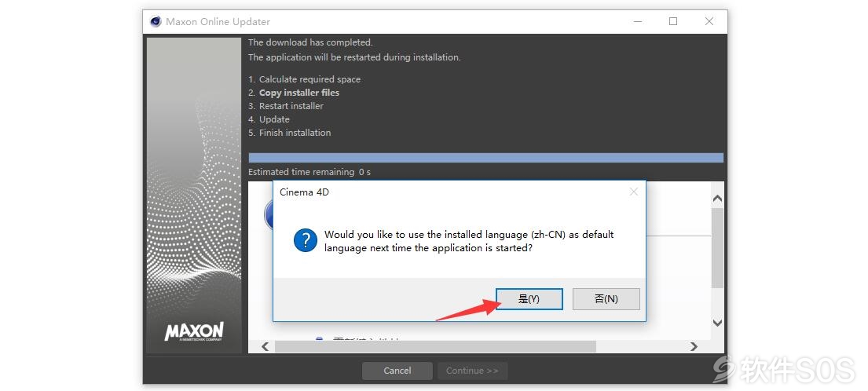Maximize the Maxon Online Updater window
Screen dimensions: 868x391
[673, 21]
